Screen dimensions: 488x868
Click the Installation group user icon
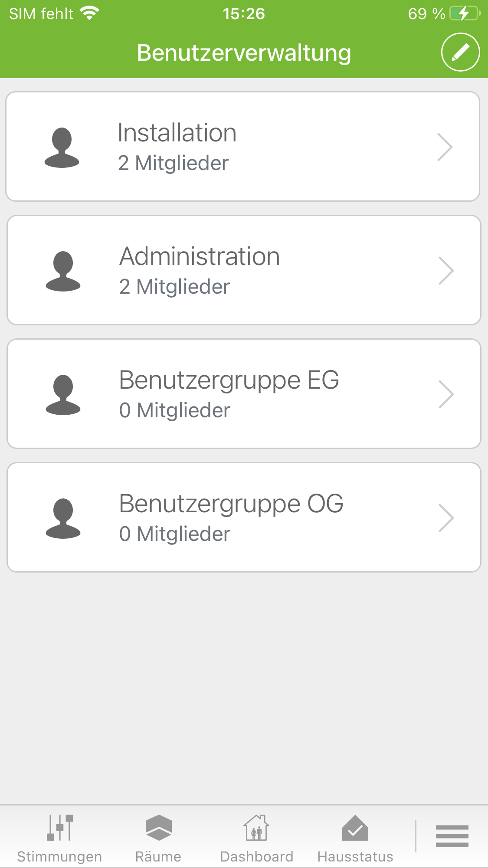[x=62, y=147]
